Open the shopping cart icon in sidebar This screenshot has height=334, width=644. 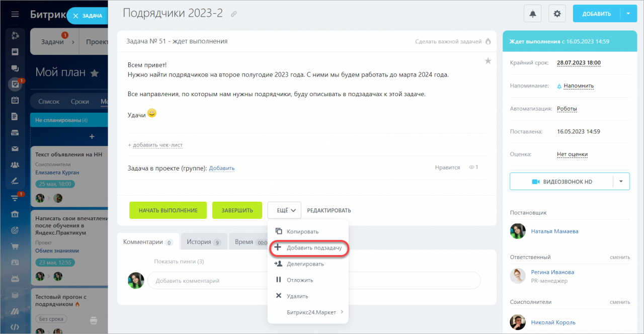point(15,246)
